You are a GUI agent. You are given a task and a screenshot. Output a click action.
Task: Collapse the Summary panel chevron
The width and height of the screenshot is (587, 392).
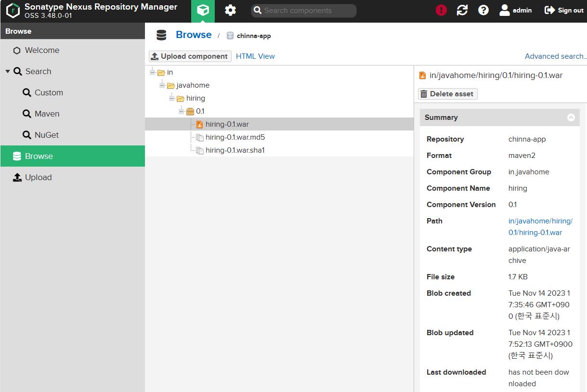click(571, 118)
